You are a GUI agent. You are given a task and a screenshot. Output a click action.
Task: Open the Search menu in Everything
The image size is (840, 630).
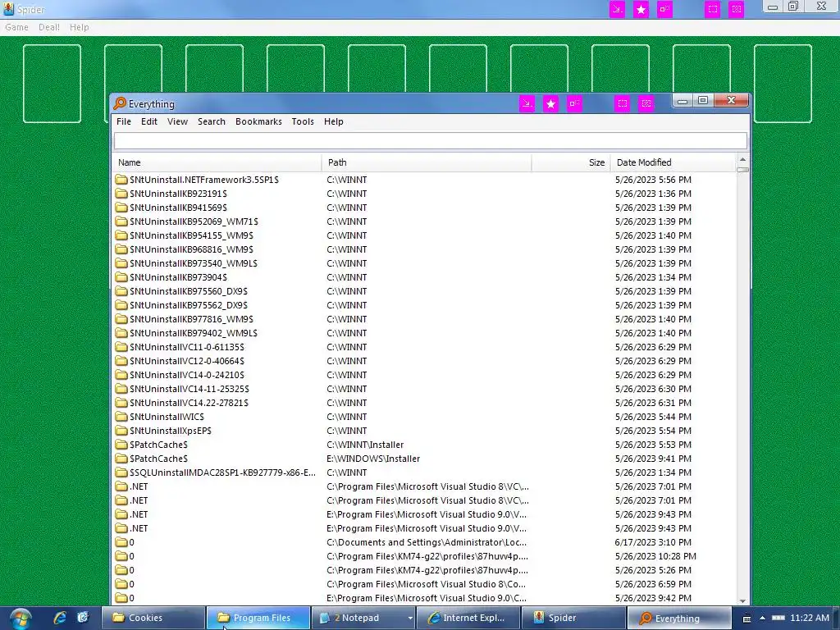tap(212, 121)
